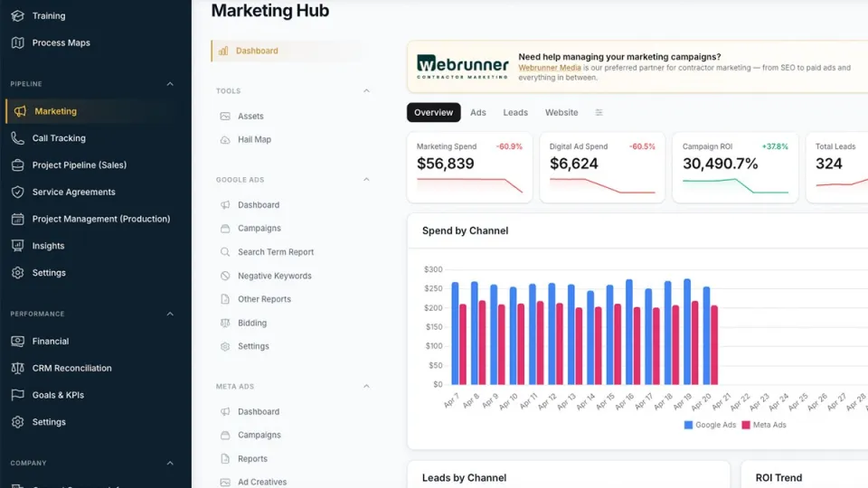Collapse the Performance sidebar section
This screenshot has height=488, width=868.
[170, 314]
